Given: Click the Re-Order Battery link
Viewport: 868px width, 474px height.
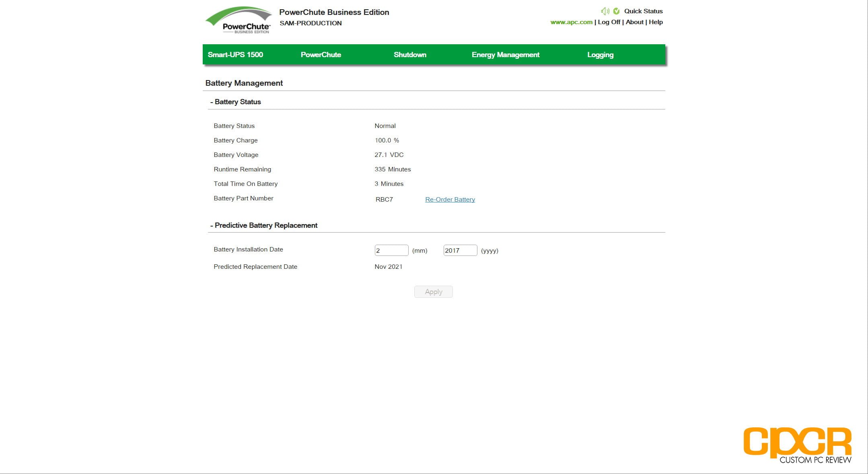Looking at the screenshot, I should tap(450, 200).
